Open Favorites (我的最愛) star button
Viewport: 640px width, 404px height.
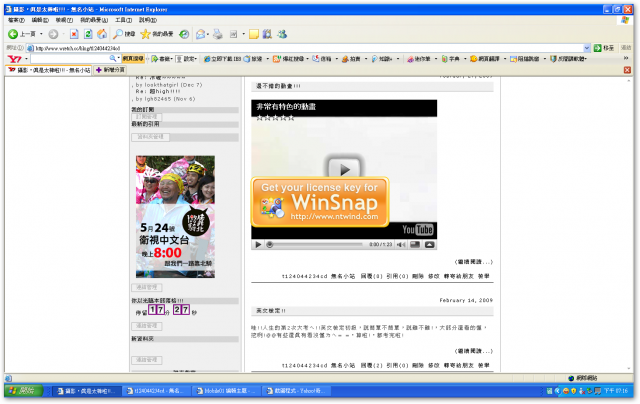(157, 34)
